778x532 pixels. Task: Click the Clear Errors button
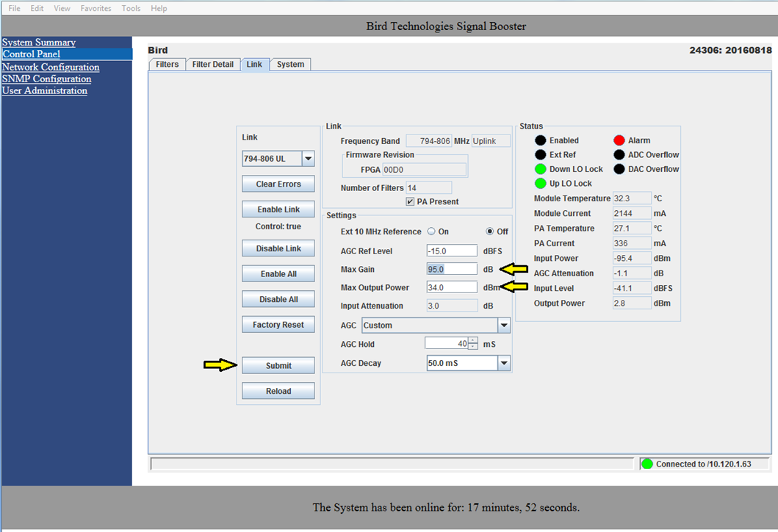[278, 184]
